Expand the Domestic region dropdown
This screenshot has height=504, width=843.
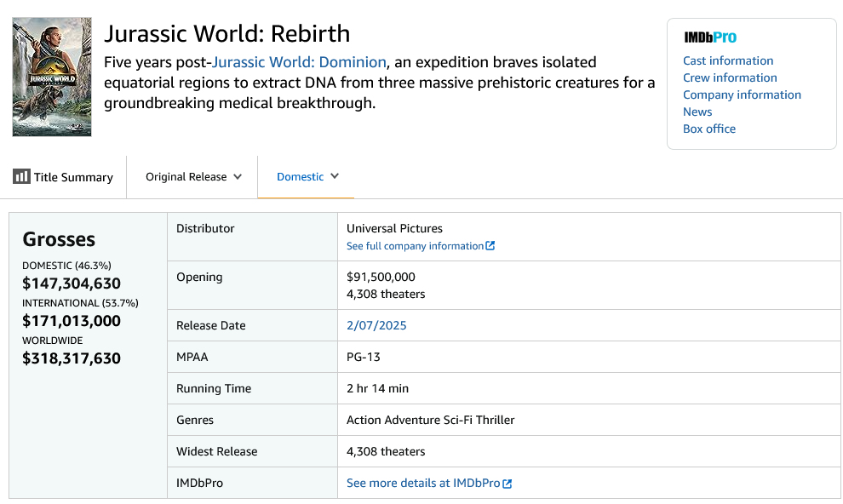point(307,176)
